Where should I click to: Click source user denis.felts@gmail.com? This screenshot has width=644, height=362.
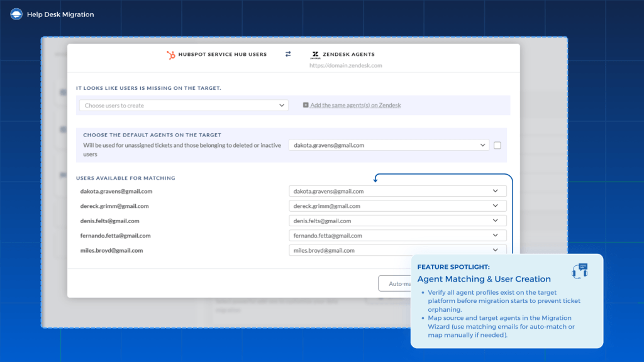point(109,221)
